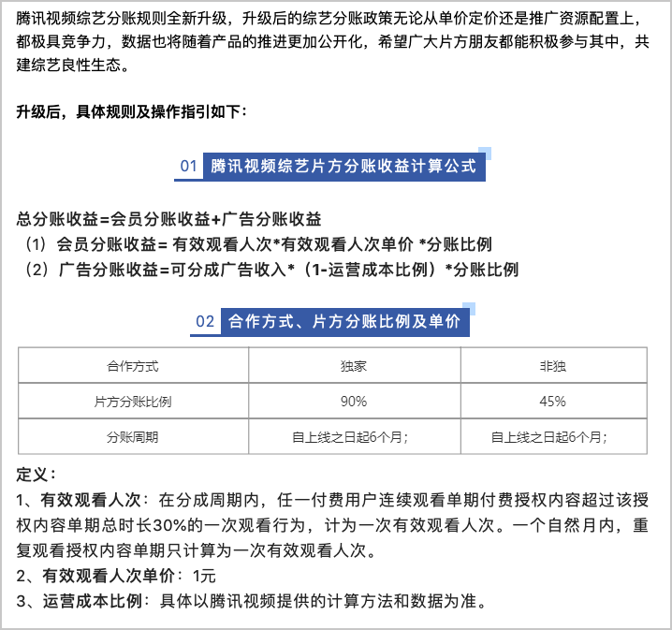
Task: Click the 定义： label
Action: pos(37,475)
